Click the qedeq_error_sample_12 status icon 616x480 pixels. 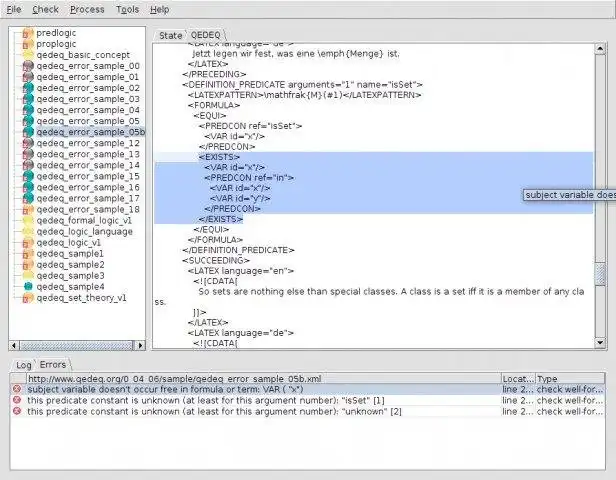click(28, 143)
